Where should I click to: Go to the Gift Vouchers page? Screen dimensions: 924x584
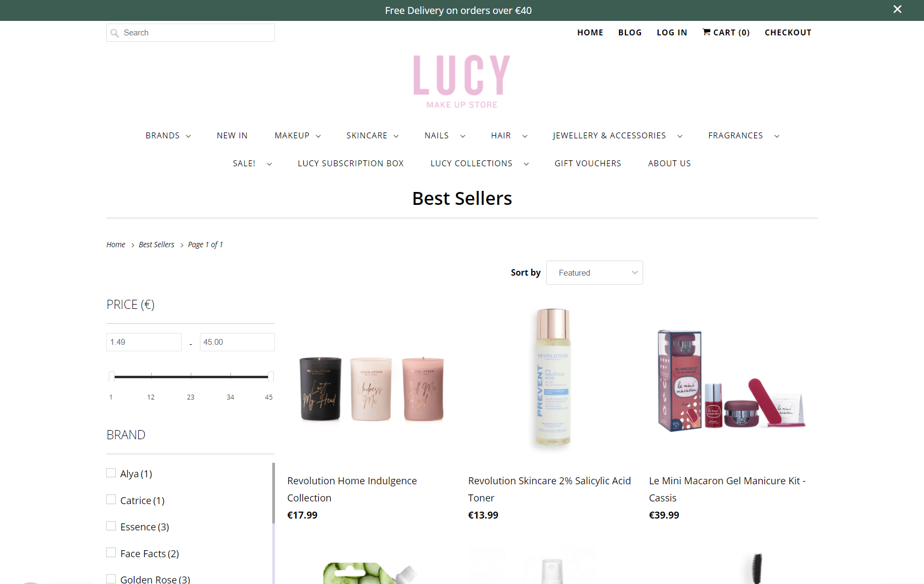tap(587, 164)
